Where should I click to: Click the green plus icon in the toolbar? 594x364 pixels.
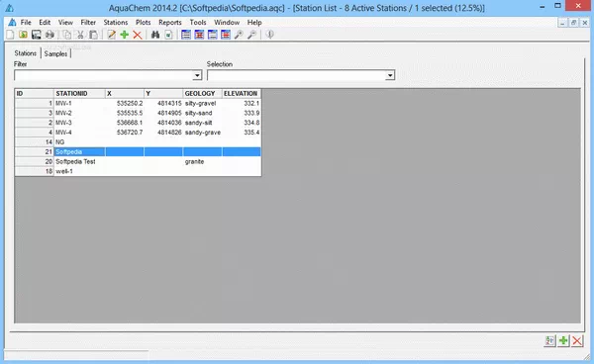coord(125,35)
